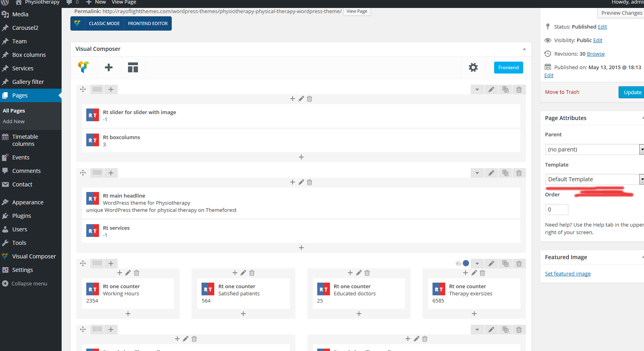Delete the row containing Rt boxcolumns
Viewport: 644px width, 351px height.
[519, 90]
